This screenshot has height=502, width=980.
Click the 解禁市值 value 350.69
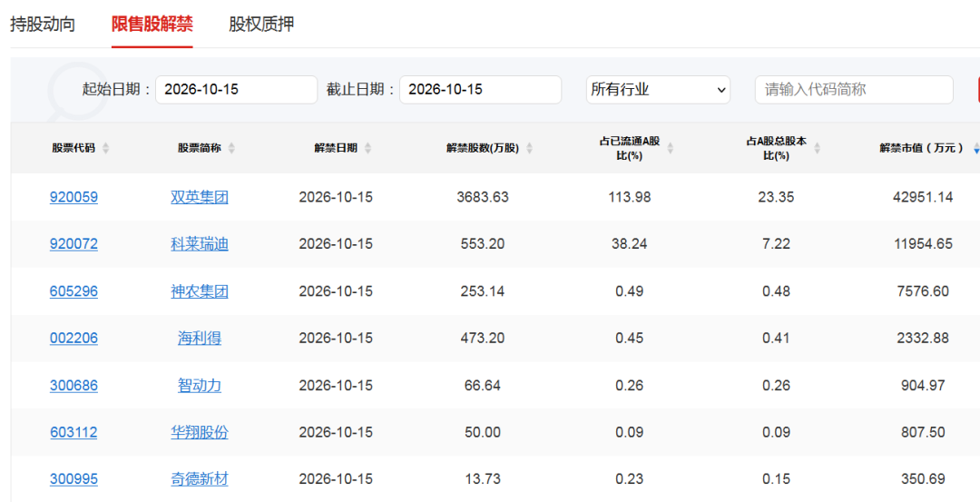point(923,479)
